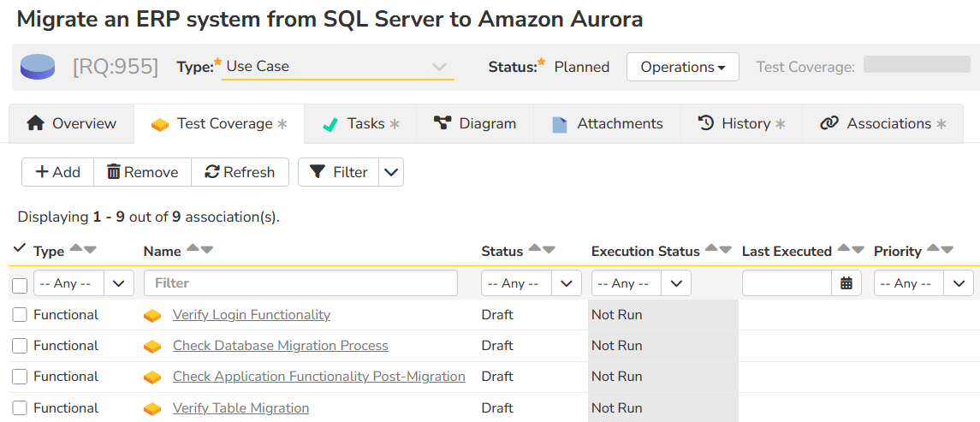
Task: Open the requirement Type dropdown showing Use Case
Action: click(x=337, y=67)
